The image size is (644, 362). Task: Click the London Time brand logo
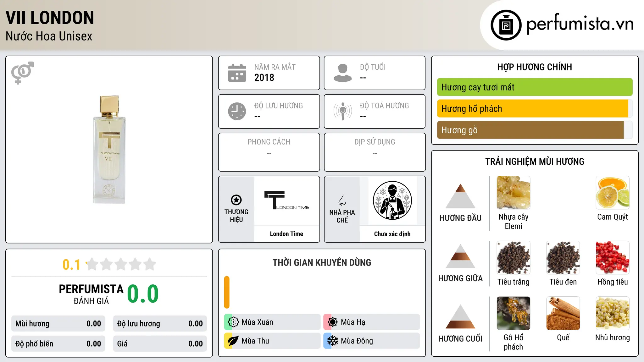(286, 200)
